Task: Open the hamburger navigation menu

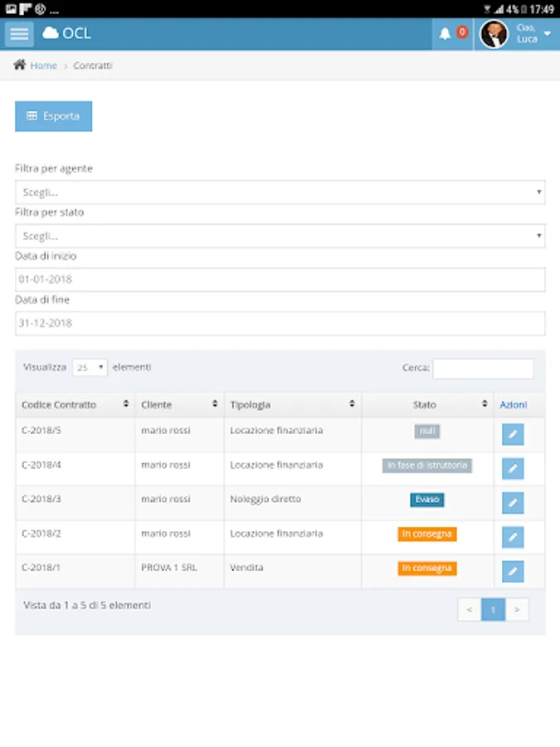Action: 20,34
